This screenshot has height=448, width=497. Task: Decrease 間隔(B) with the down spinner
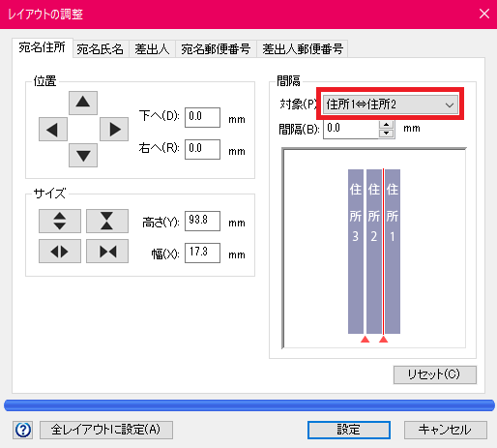pyautogui.click(x=387, y=134)
